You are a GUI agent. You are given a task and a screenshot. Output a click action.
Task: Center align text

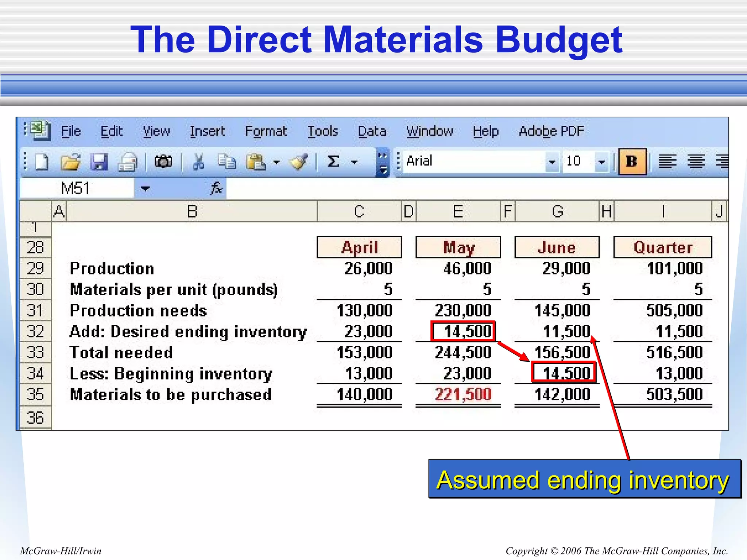pyautogui.click(x=696, y=161)
